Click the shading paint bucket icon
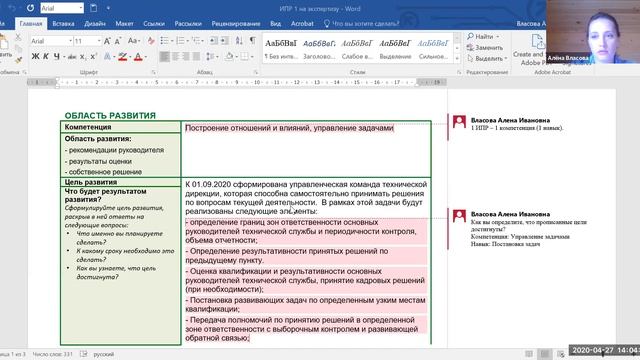 click(x=229, y=56)
